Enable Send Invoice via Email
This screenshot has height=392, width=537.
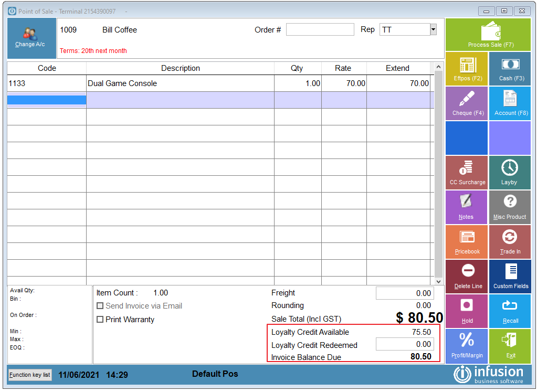[100, 306]
